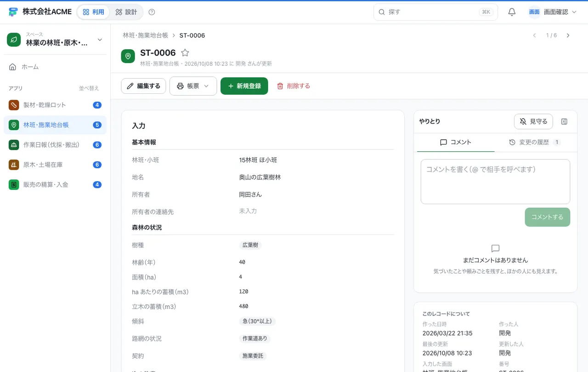Click the green location pin record icon
588x372 pixels.
pos(128,57)
